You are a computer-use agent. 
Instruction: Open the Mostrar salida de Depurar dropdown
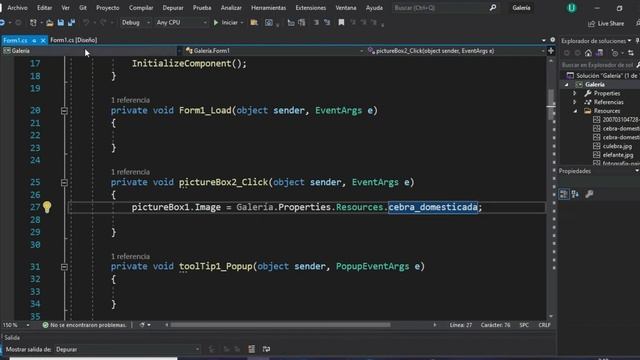click(x=127, y=349)
